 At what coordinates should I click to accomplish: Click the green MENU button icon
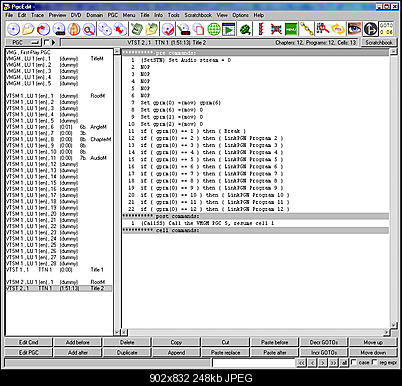click(x=291, y=29)
